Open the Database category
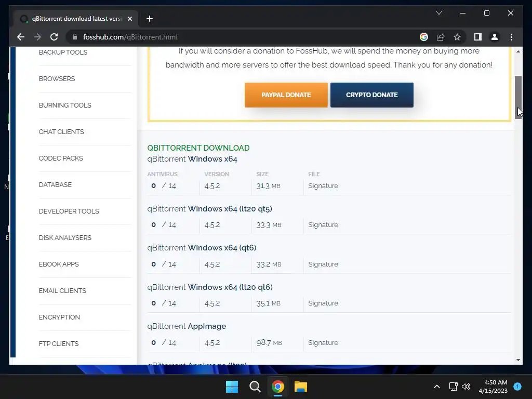The height and width of the screenshot is (399, 532). point(55,184)
